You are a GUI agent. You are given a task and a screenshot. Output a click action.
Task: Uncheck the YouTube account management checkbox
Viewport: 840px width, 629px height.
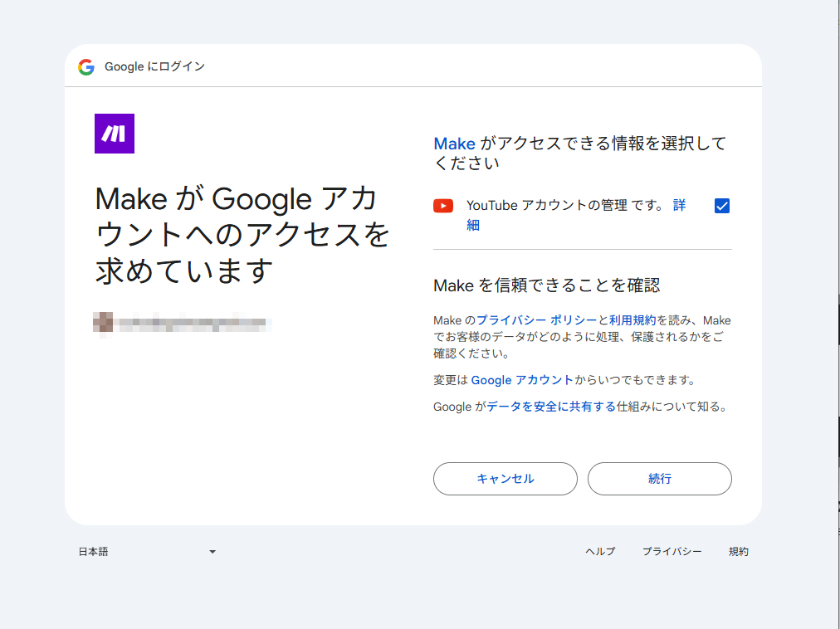point(722,206)
